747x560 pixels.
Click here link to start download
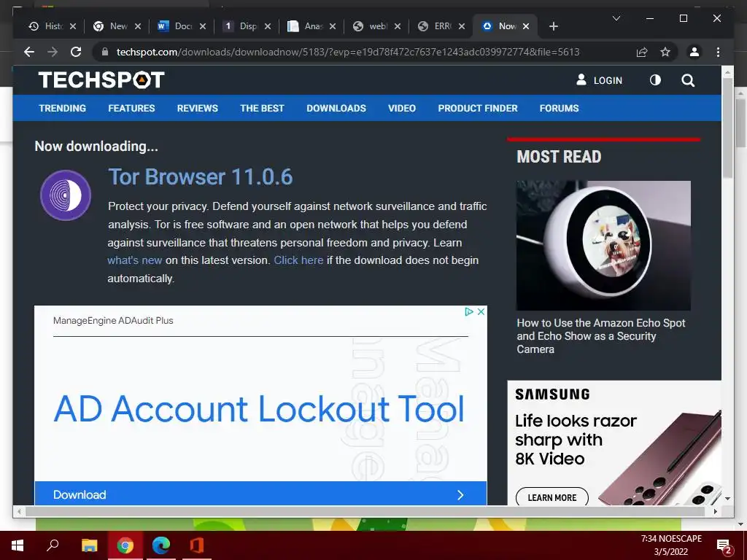(298, 260)
